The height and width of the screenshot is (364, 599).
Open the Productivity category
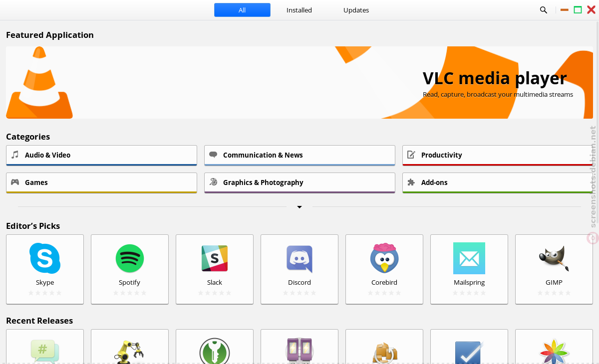pos(498,155)
